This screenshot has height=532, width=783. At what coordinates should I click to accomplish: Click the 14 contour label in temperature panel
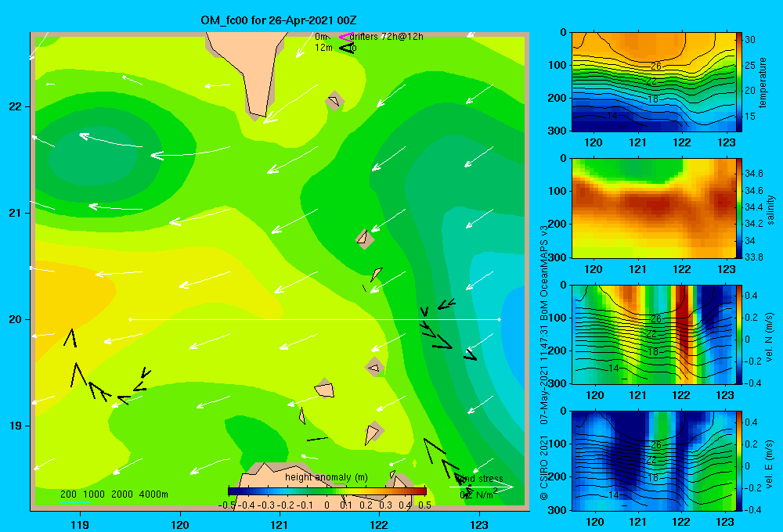612,116
